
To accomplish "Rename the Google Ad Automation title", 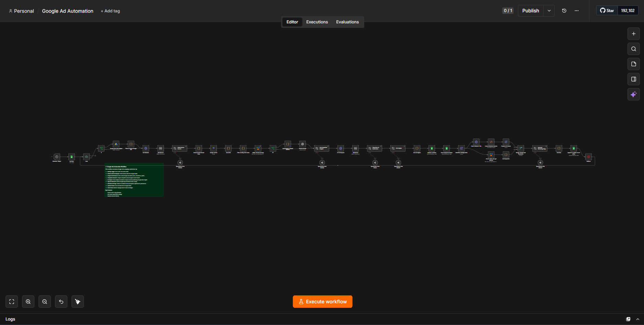I will tap(68, 11).
